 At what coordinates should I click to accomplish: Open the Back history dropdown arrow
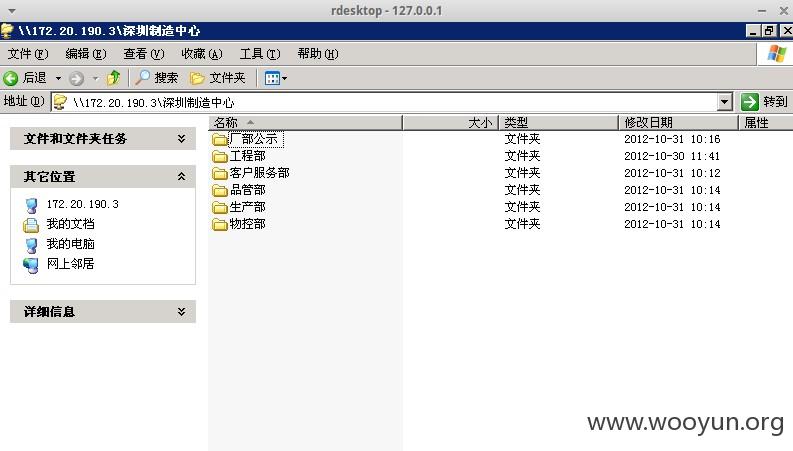click(58, 78)
